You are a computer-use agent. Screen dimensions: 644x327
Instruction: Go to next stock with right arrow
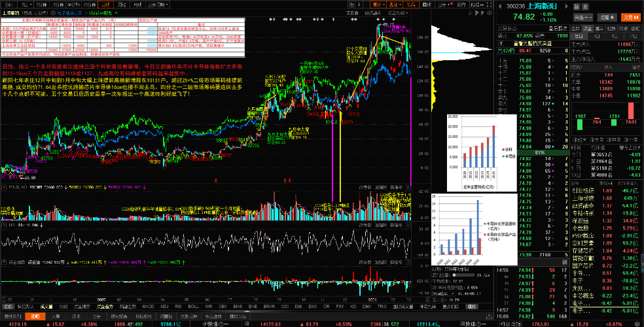[x=566, y=6]
